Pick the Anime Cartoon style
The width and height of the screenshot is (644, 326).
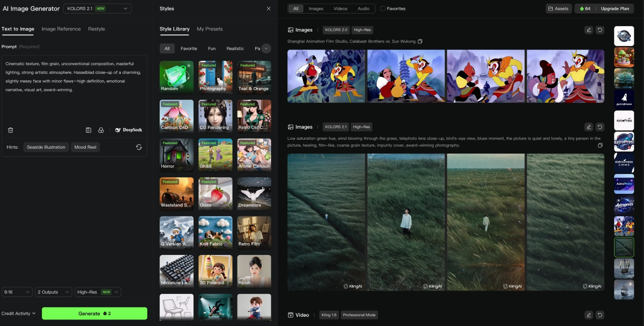point(254,155)
